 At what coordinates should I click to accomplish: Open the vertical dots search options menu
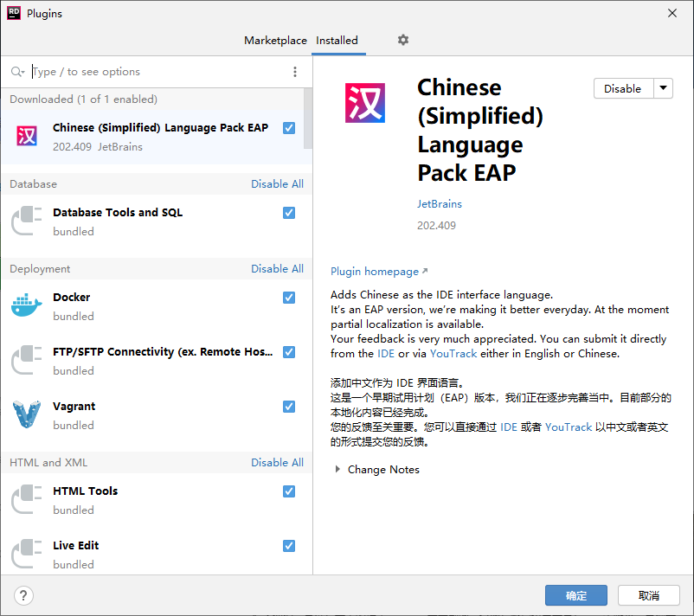(x=295, y=72)
